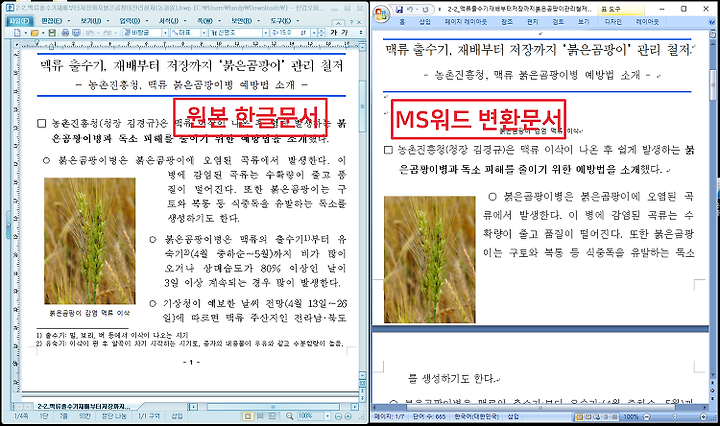The image size is (720, 426).
Task: Click Word page count 페이지: 1/7
Action: (x=388, y=416)
